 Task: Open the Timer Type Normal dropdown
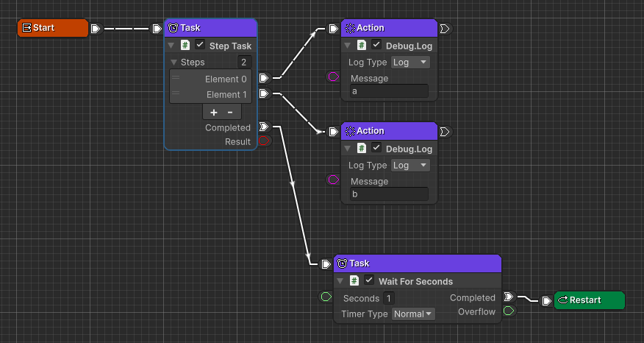[412, 314]
